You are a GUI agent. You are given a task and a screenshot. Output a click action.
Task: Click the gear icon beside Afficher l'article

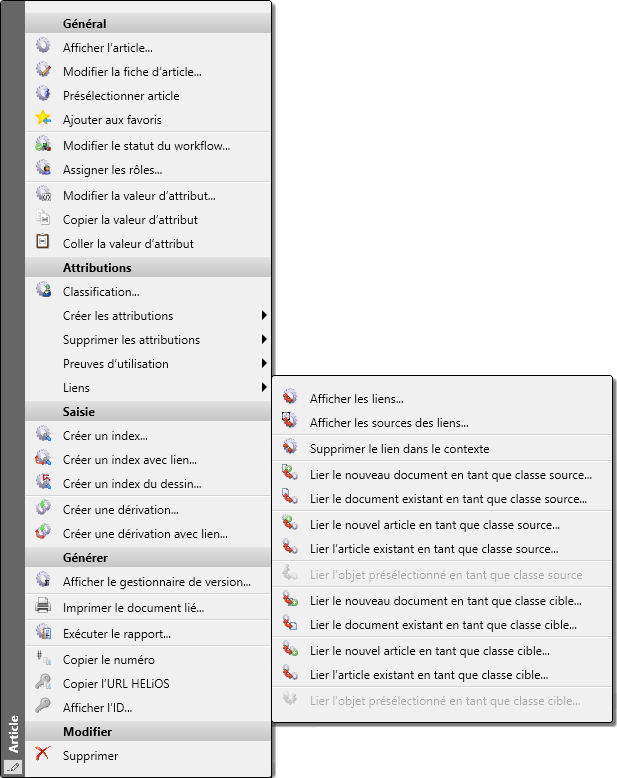pyautogui.click(x=43, y=46)
